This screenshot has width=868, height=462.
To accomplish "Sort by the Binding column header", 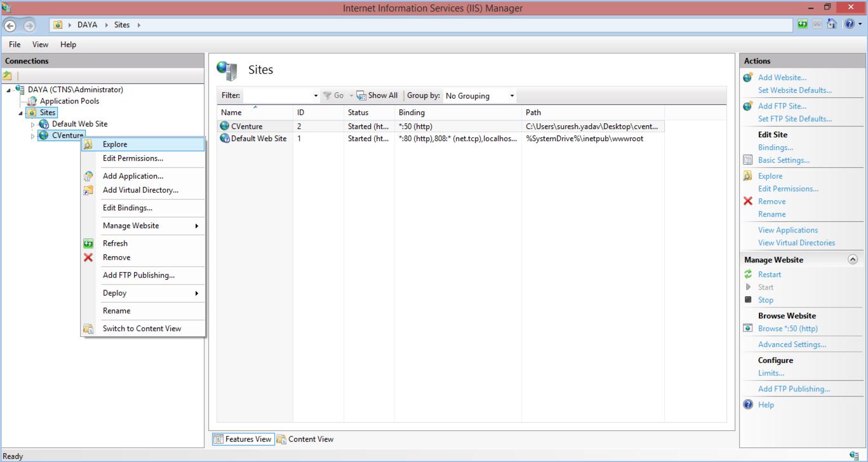I will [458, 112].
